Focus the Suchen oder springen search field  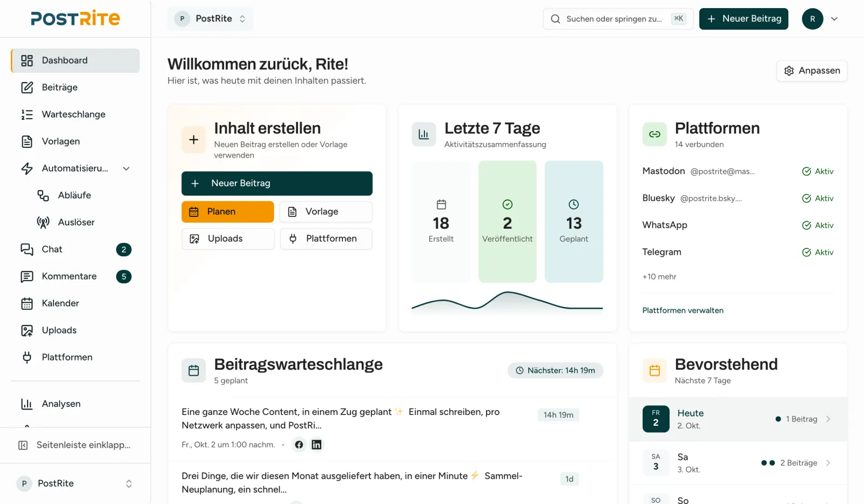click(618, 19)
